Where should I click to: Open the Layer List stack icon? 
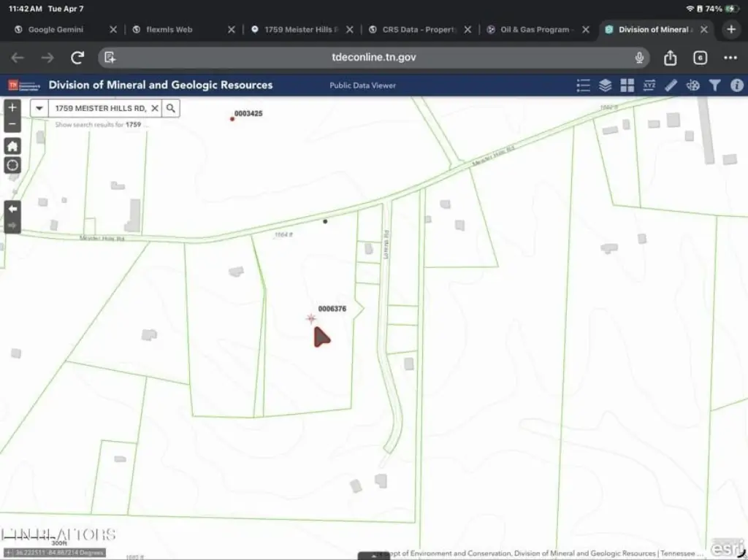(x=605, y=85)
